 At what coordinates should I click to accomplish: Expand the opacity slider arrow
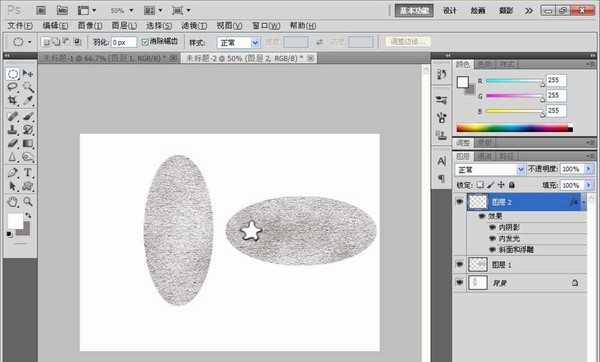click(589, 169)
